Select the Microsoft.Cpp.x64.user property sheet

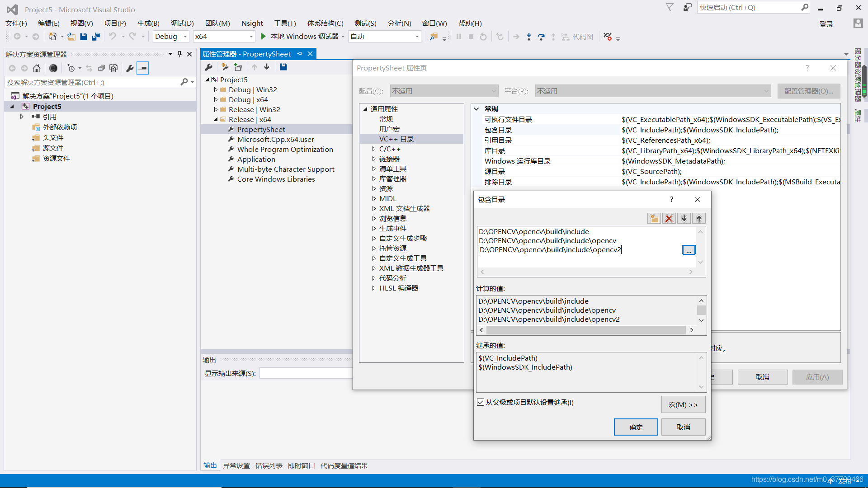pyautogui.click(x=276, y=140)
